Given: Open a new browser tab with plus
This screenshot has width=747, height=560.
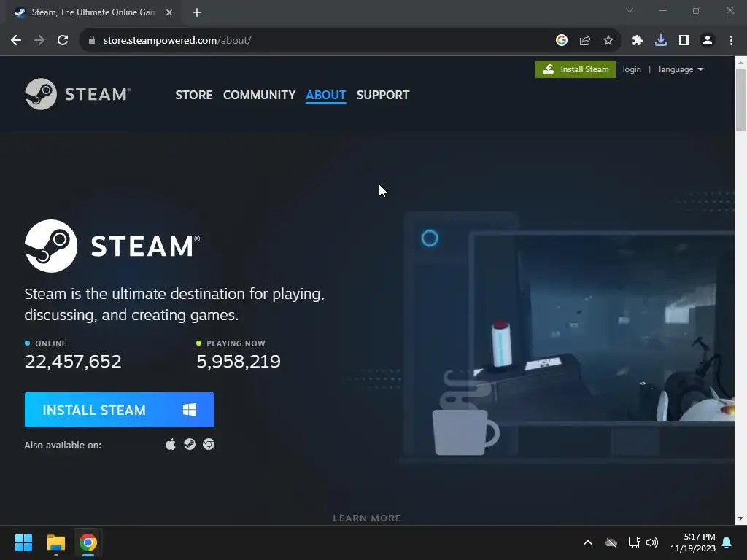Looking at the screenshot, I should 197,12.
